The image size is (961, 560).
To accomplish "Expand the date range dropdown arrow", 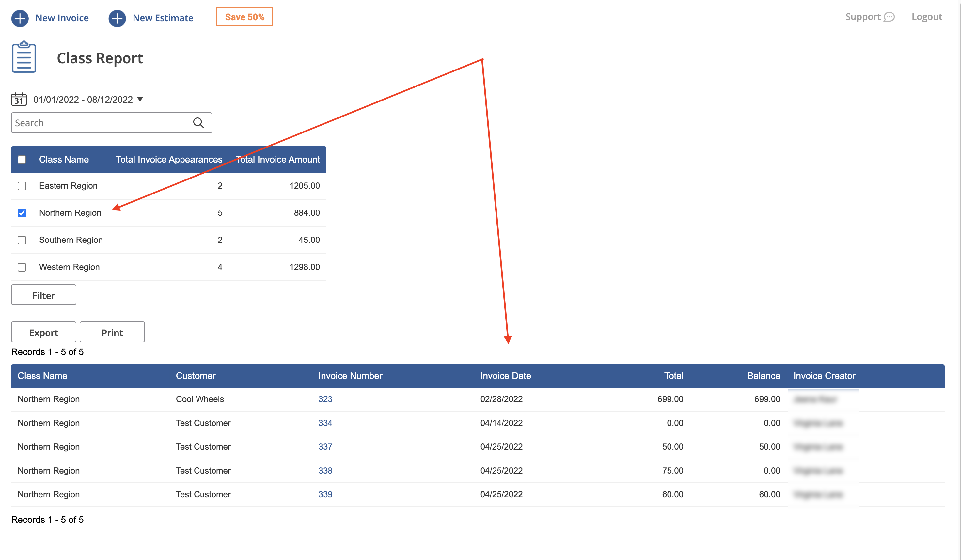I will click(140, 99).
